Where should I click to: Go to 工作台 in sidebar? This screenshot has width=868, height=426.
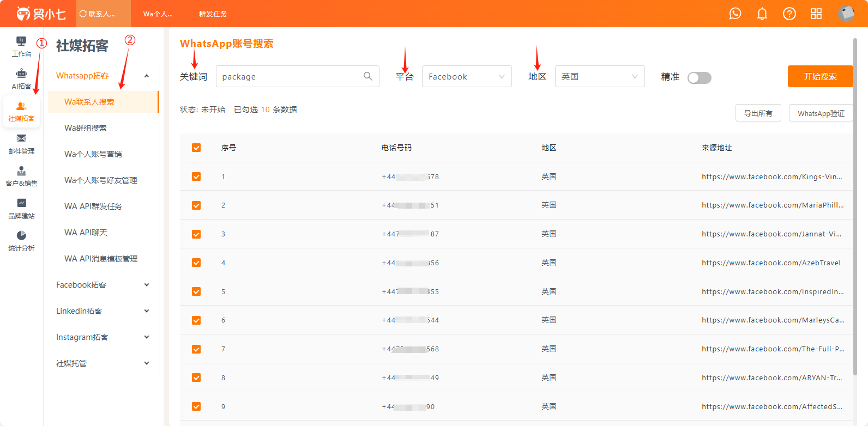tap(21, 47)
